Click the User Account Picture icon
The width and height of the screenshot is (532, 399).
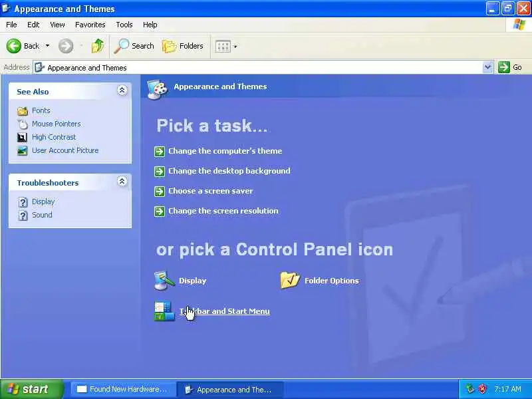coord(23,151)
